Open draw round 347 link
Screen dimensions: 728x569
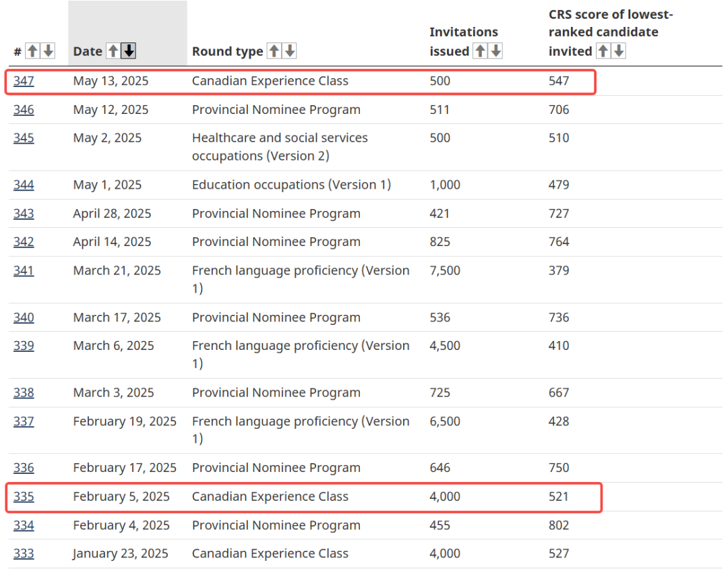click(x=24, y=81)
